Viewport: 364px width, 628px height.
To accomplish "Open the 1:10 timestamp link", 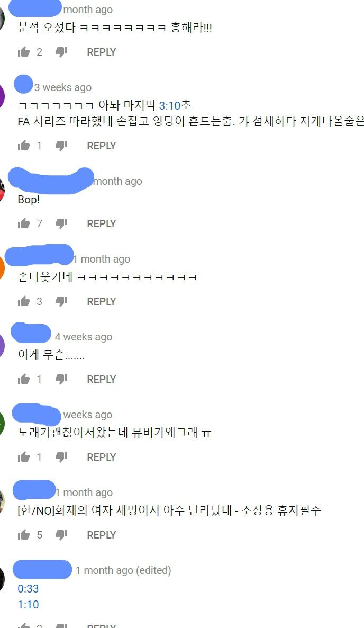I will pos(29,604).
